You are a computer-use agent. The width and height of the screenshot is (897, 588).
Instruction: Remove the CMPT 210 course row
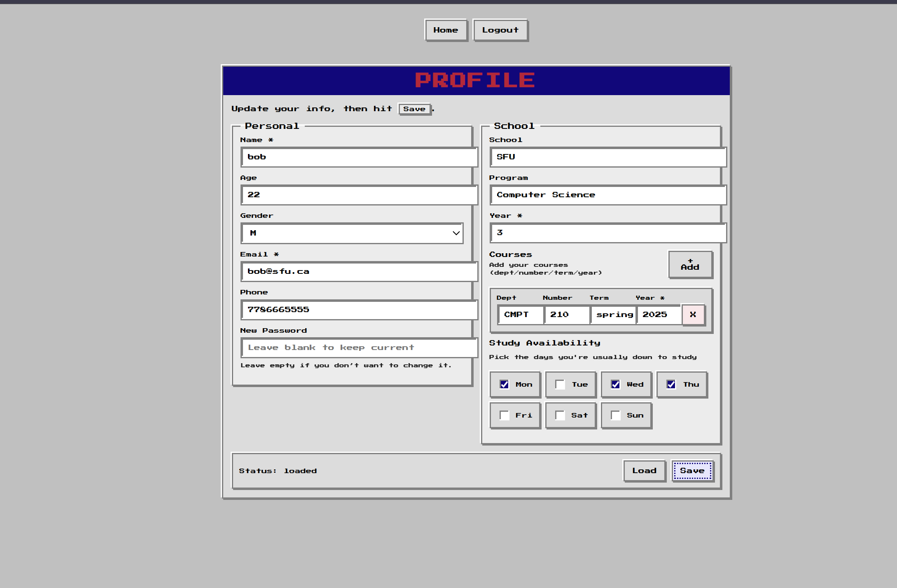(693, 315)
